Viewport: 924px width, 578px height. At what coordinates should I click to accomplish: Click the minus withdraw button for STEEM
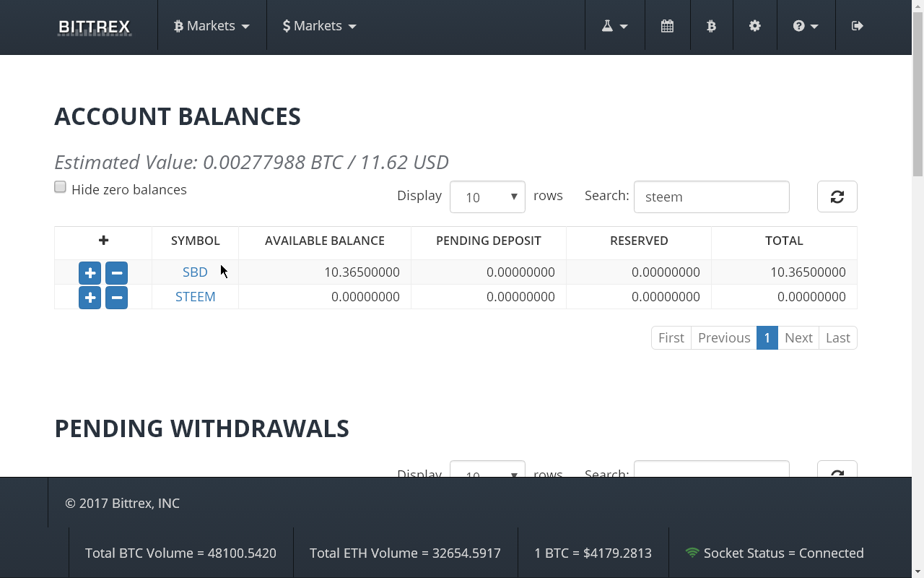pyautogui.click(x=116, y=297)
